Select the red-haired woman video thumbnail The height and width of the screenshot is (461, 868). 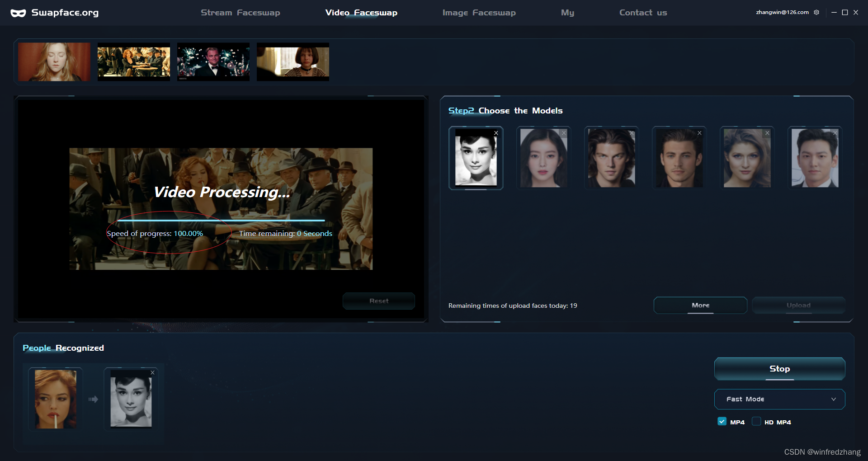click(54, 62)
